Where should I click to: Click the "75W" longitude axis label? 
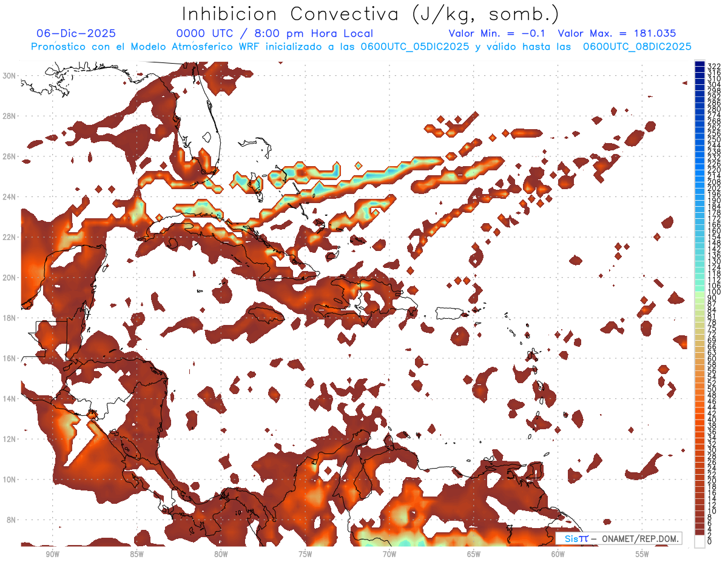pos(305,554)
